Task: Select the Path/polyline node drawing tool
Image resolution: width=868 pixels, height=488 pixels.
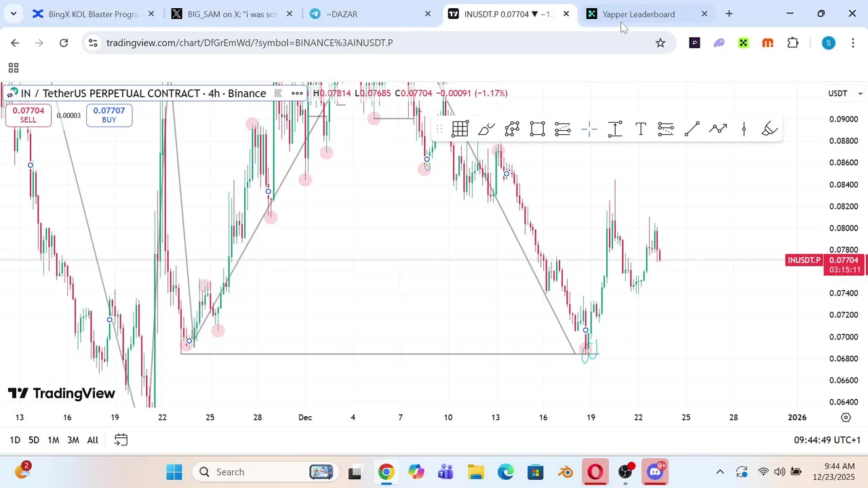Action: point(512,129)
